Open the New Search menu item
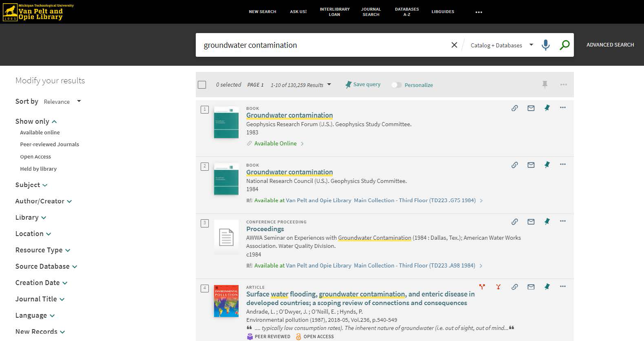 point(262,12)
